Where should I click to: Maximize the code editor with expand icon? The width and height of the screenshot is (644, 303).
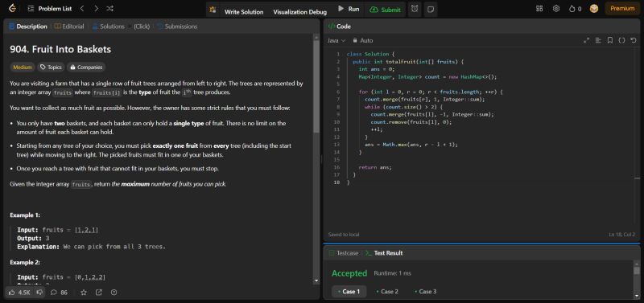(586, 40)
